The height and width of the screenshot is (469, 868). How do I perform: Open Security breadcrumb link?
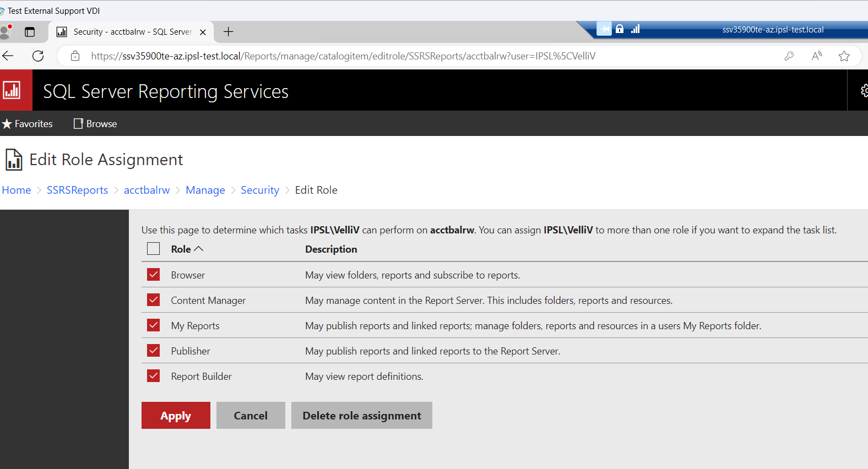point(260,190)
